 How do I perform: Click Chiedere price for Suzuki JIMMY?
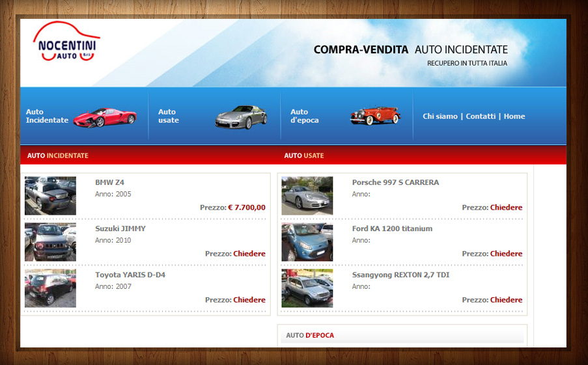(249, 254)
